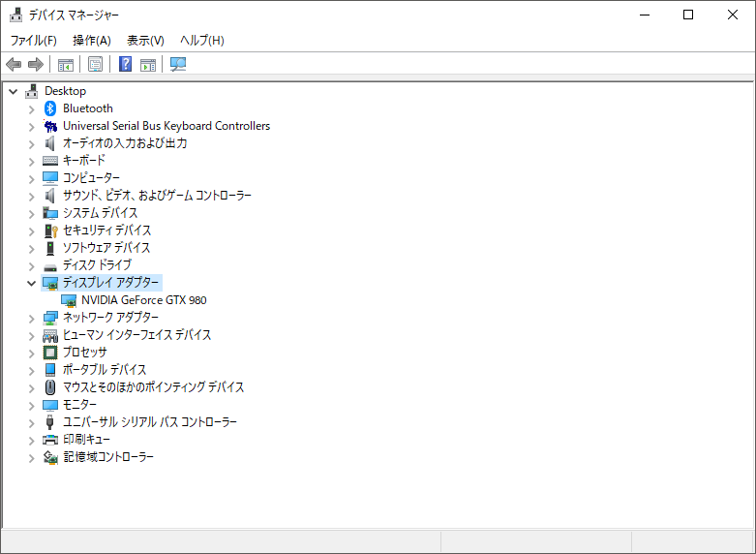This screenshot has height=554, width=756.
Task: Open Properties via toolbar icon
Action: tap(96, 64)
